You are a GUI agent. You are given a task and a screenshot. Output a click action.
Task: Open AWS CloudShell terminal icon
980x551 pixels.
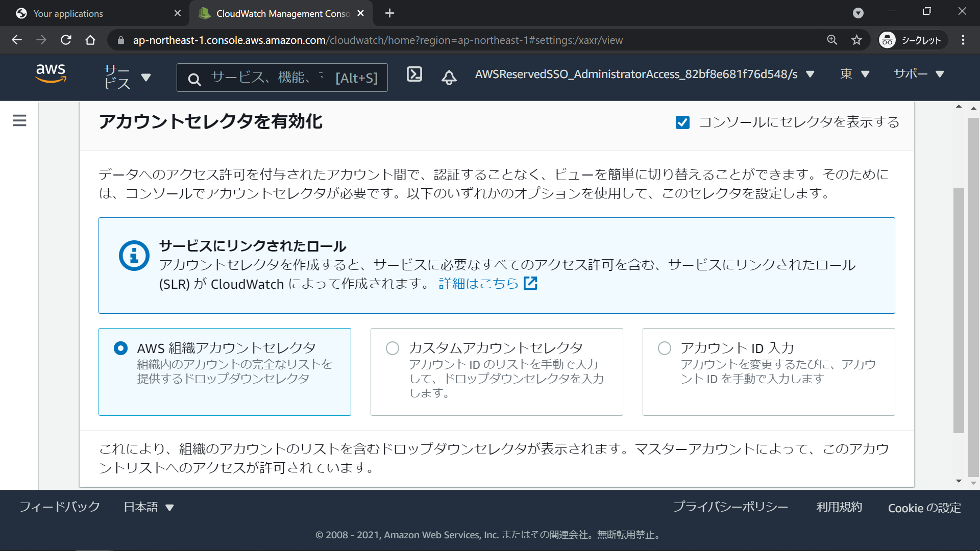click(x=414, y=74)
